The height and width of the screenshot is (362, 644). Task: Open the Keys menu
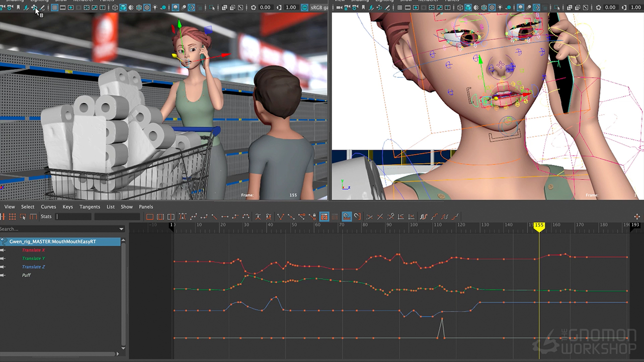[67, 207]
